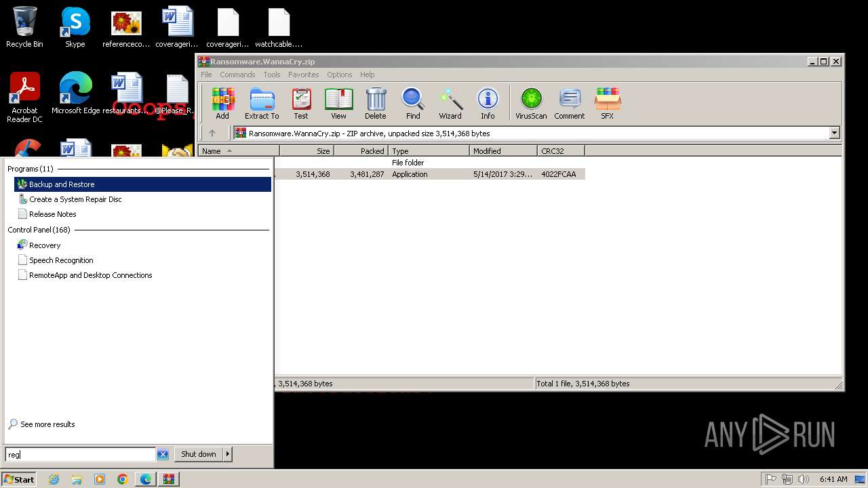868x488 pixels.
Task: Open Windows Media Player from the taskbar
Action: coord(100,479)
